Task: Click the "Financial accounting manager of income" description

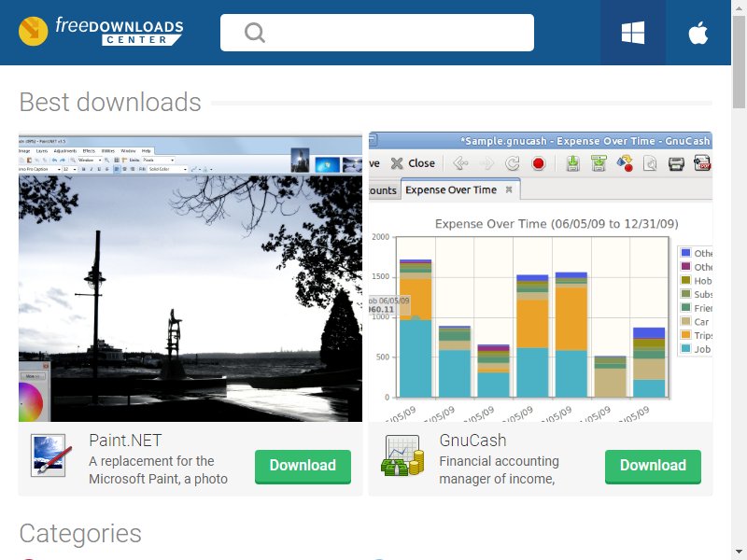Action: pyautogui.click(x=499, y=470)
